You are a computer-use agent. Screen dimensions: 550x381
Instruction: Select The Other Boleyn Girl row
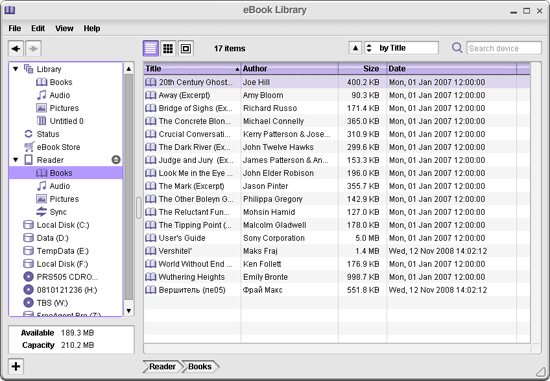coord(337,199)
